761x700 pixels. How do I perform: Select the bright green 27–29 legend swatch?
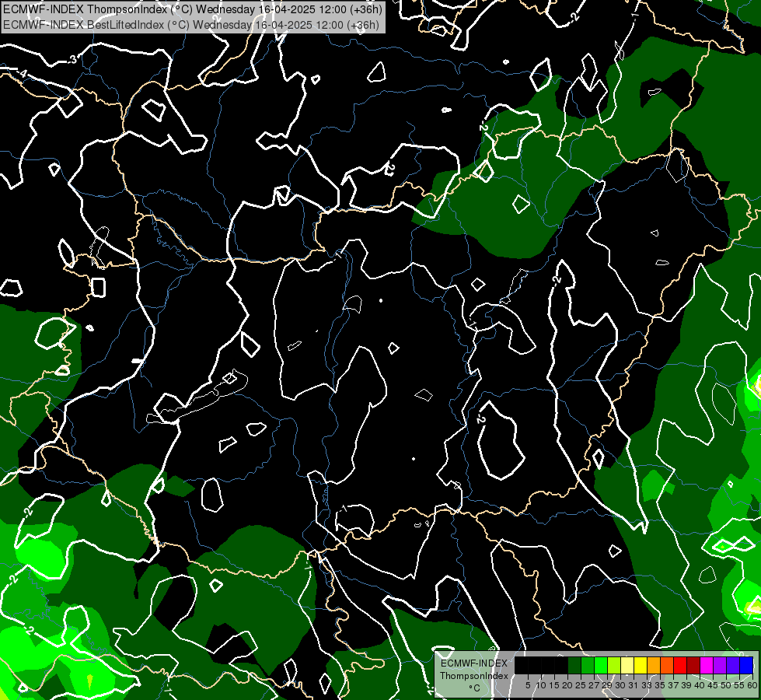[601, 665]
